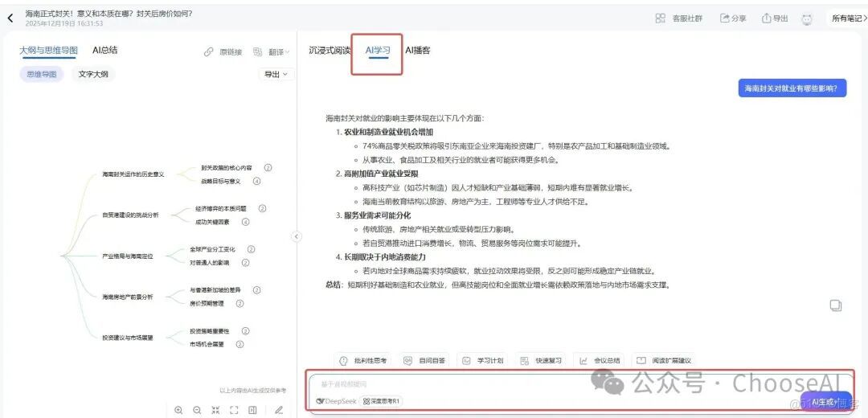Click the question bubble 海南封关对就业有哪些影响?
868x418 pixels.
click(792, 88)
